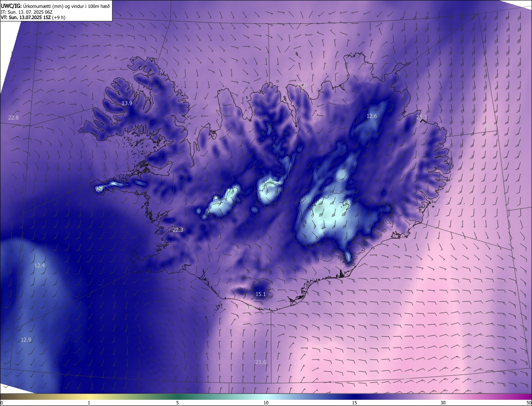Viewport: 532px width, 406px height.
Task: Click the 12.4 value over the ocean
Action: pos(39,265)
